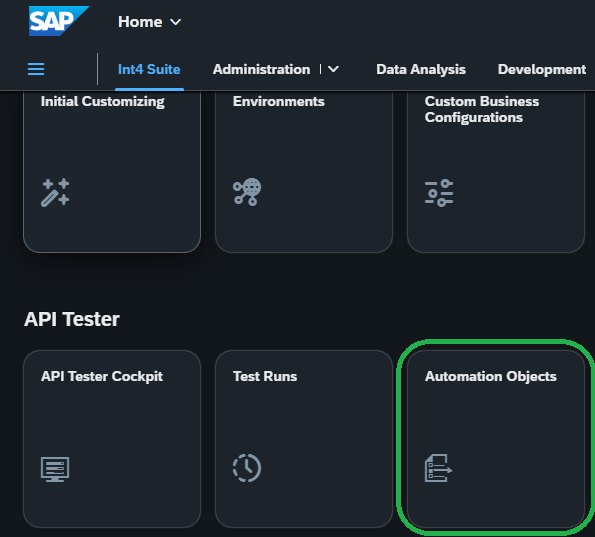Click the Initial Customizing magic wand icon

tap(55, 192)
